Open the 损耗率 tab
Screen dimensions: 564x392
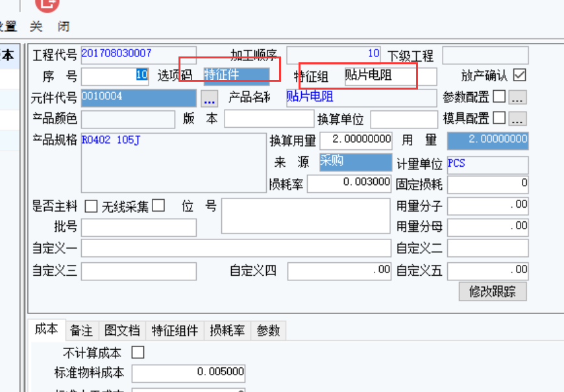pyautogui.click(x=227, y=330)
